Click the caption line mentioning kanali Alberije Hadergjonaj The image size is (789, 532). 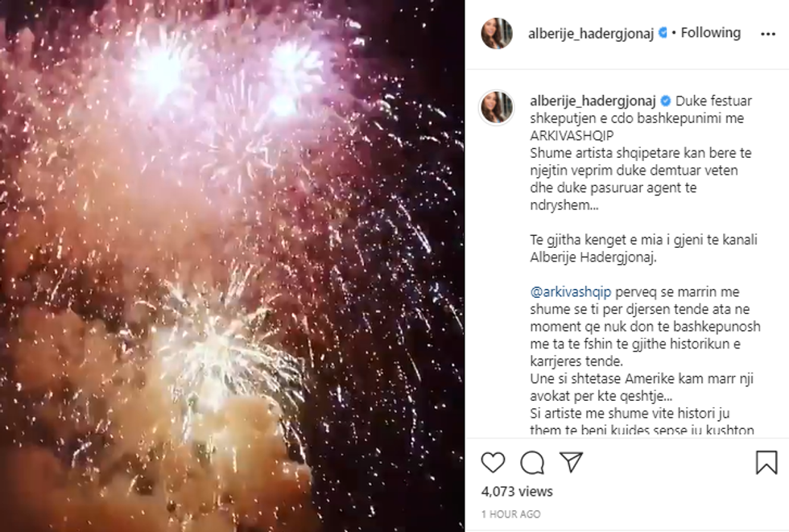pyautogui.click(x=643, y=249)
